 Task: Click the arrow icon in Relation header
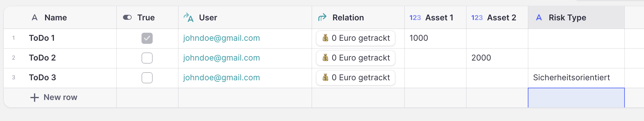click(x=322, y=18)
